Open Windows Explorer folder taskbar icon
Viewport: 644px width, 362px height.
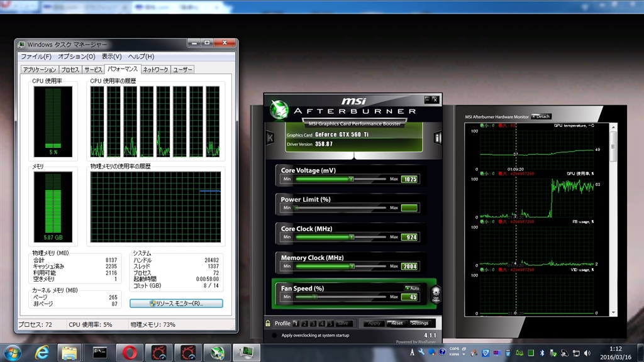[x=70, y=352]
